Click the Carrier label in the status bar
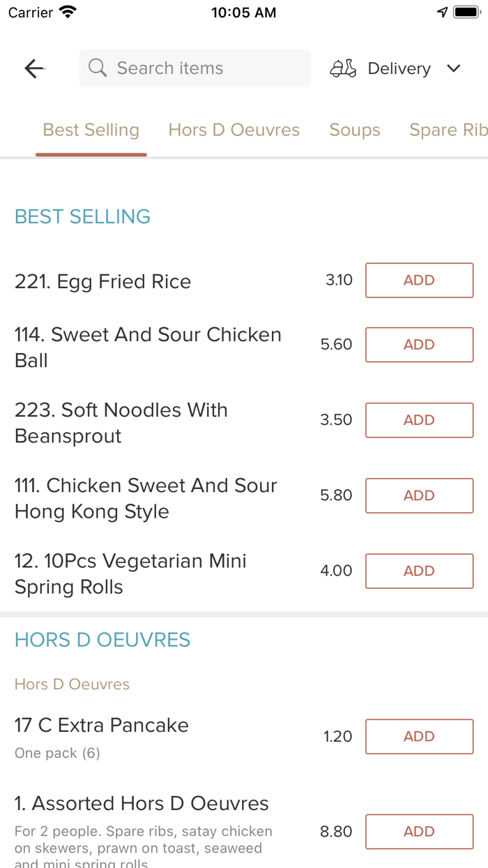Viewport: 488px width, 868px height. click(26, 11)
